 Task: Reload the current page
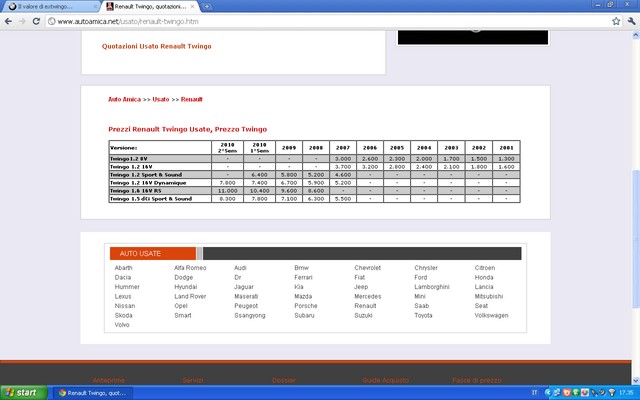pos(36,21)
